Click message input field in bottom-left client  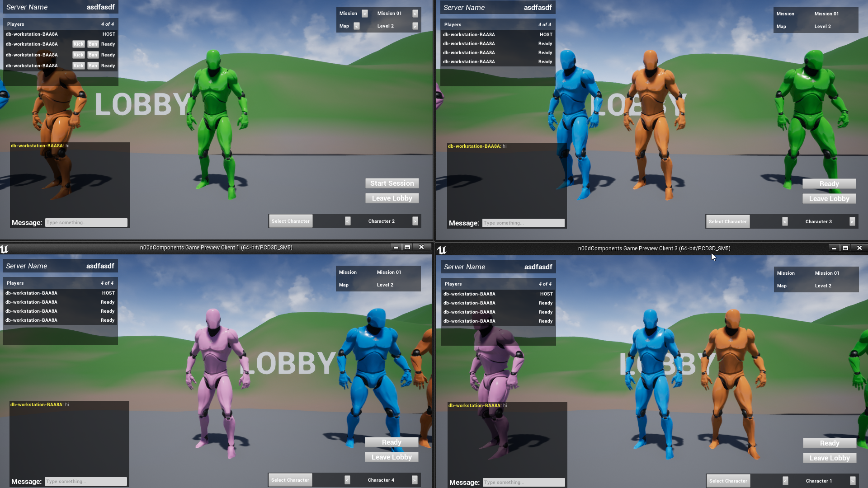(x=86, y=481)
